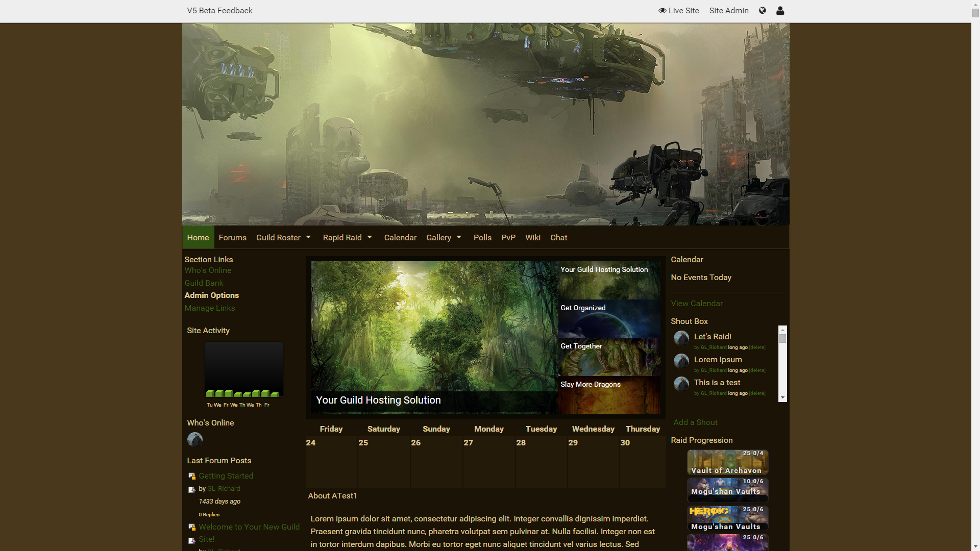The height and width of the screenshot is (551, 980).
Task: Click shout box scrollbar down arrow
Action: pyautogui.click(x=782, y=397)
